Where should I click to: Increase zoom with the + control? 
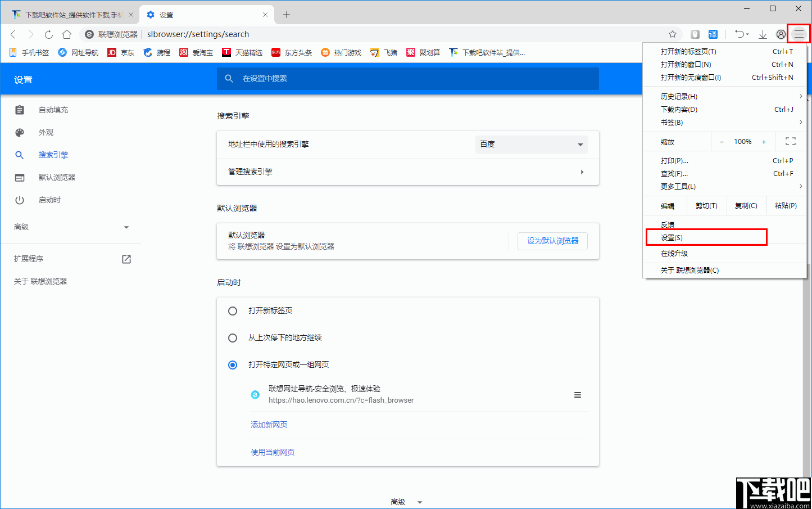point(764,141)
